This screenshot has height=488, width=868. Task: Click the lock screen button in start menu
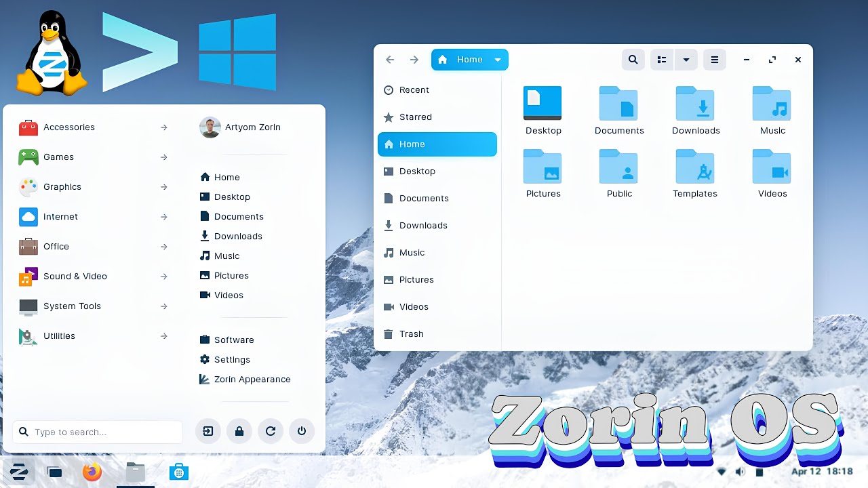239,431
